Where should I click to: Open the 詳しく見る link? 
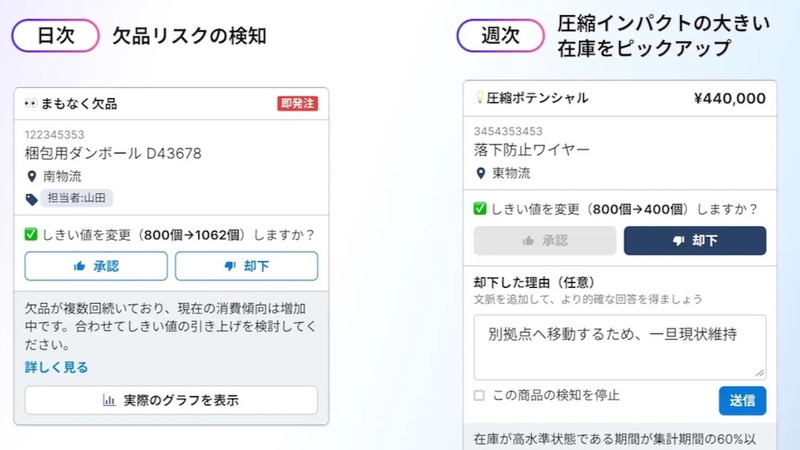coord(57,367)
